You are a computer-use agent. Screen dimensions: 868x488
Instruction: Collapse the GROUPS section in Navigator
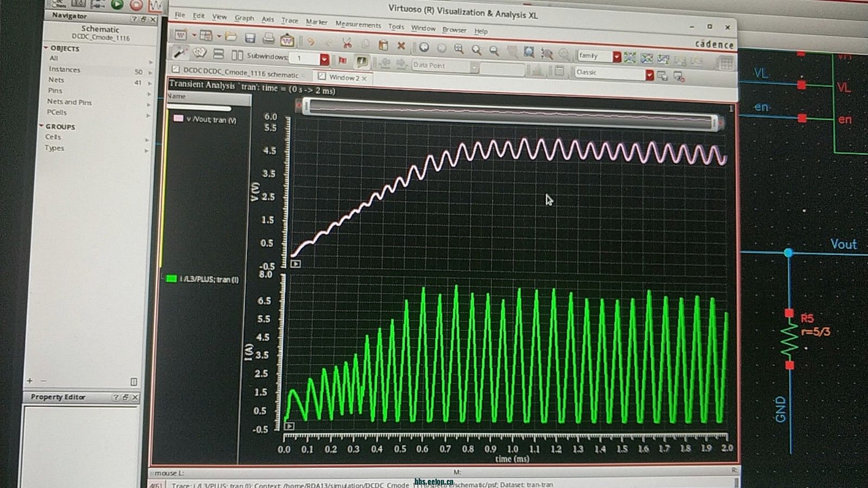[41, 126]
